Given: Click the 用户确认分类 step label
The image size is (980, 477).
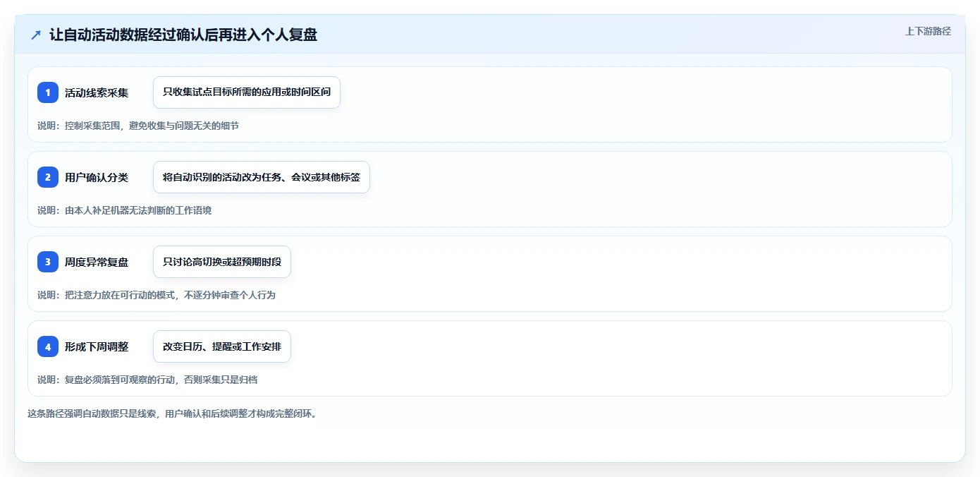Looking at the screenshot, I should (x=97, y=177).
